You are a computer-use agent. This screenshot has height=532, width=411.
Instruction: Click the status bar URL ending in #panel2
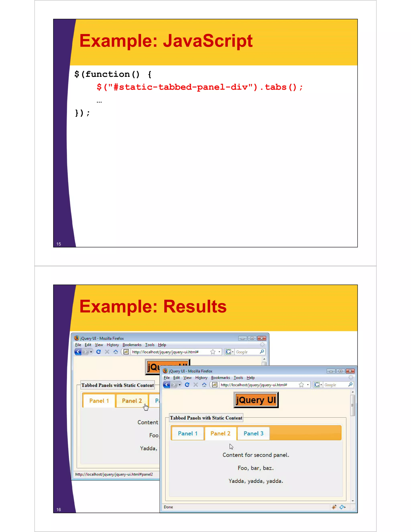click(x=114, y=474)
